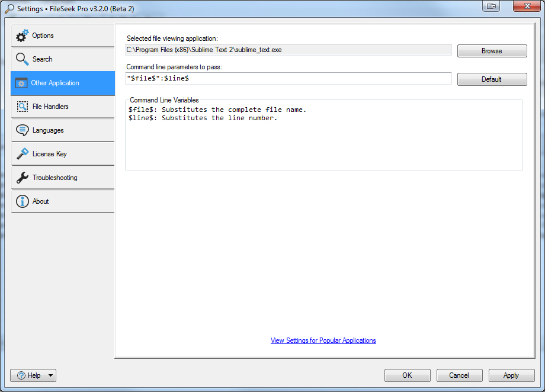Switch to the File Handlers tab
The image size is (545, 392).
(50, 107)
